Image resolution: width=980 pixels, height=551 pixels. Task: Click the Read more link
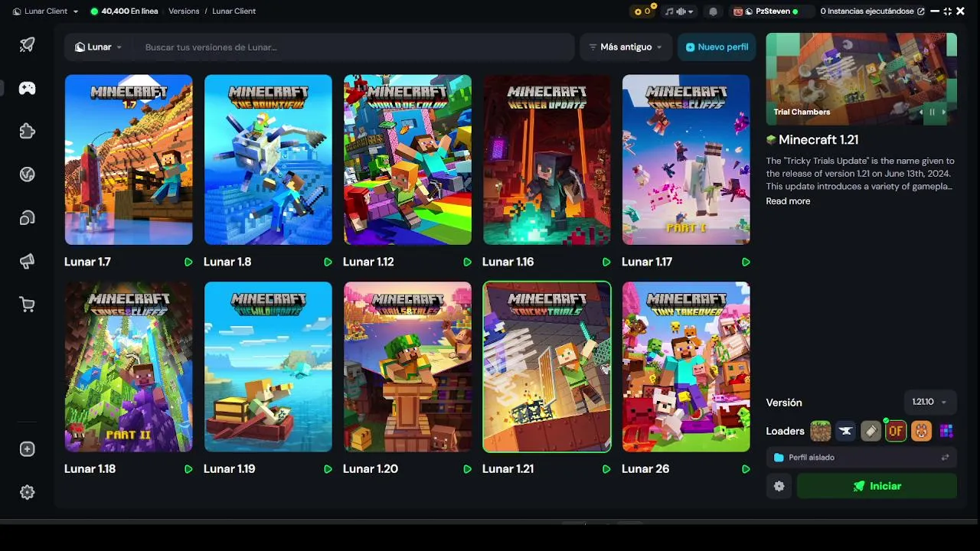(x=788, y=201)
